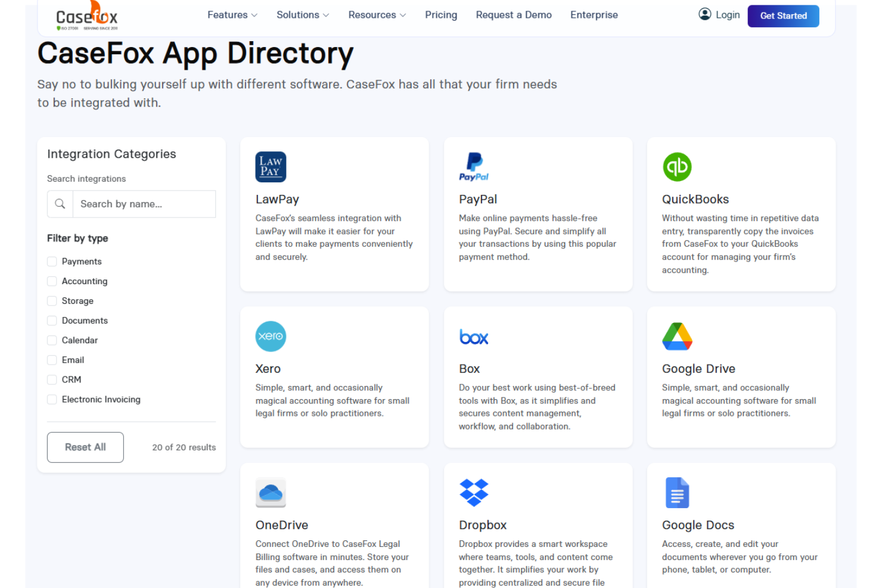Image resolution: width=882 pixels, height=588 pixels.
Task: Click the Box logo icon
Action: click(474, 337)
